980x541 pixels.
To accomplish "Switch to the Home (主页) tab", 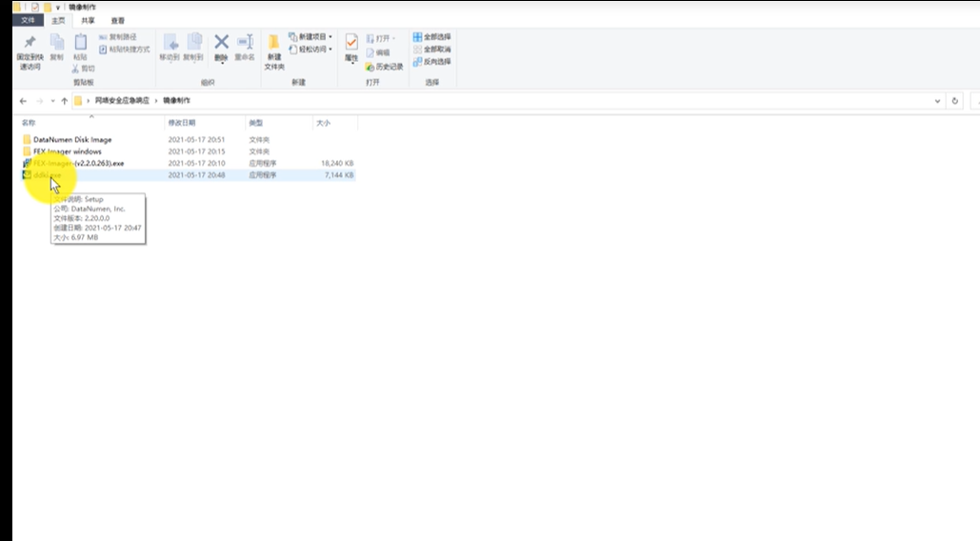I will click(58, 21).
